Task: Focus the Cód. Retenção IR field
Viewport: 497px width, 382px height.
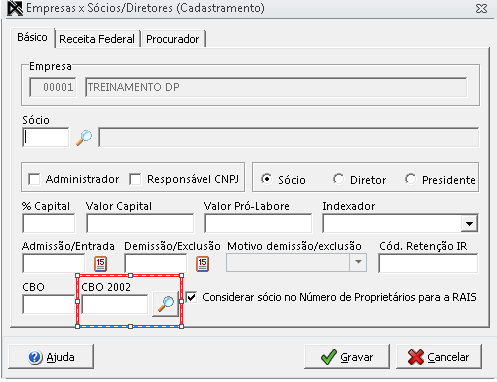Action: tap(428, 263)
